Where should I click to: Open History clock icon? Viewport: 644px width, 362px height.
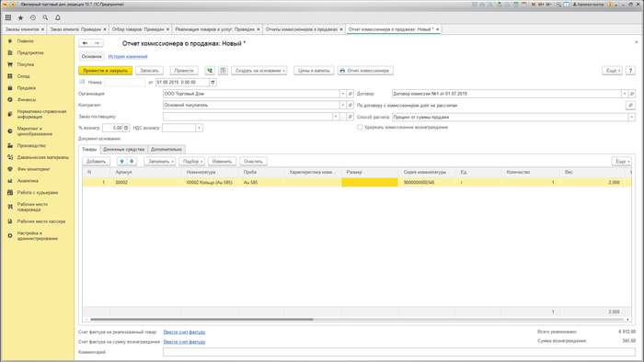point(33,17)
